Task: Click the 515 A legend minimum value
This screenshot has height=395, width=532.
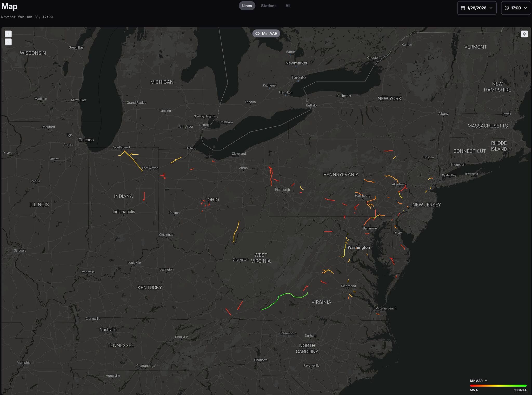Action: click(x=474, y=390)
